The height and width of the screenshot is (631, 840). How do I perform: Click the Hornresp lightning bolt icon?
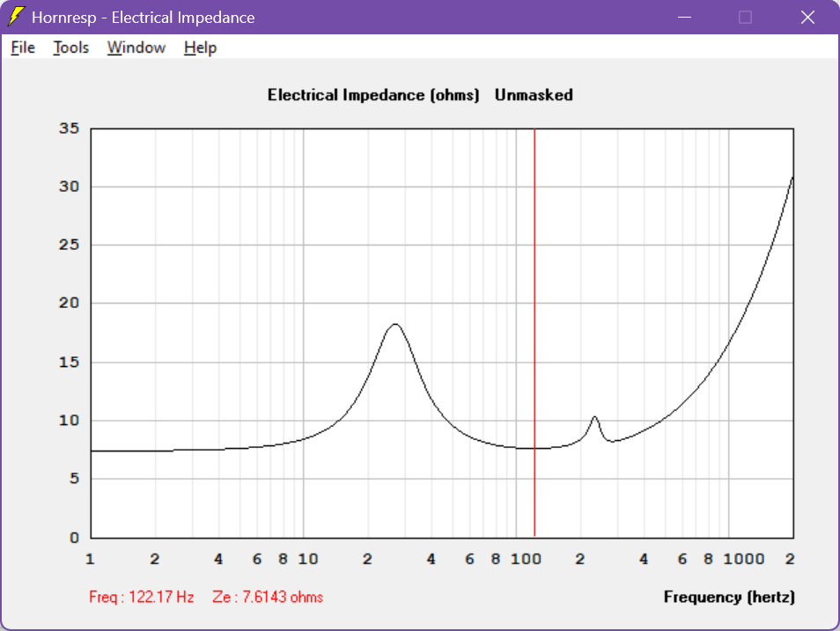[x=16, y=17]
